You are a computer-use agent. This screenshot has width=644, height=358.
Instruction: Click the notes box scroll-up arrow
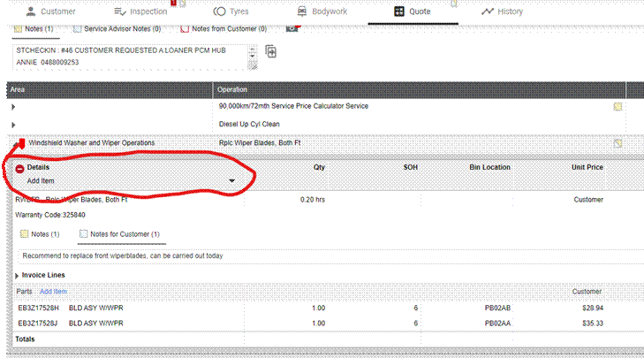click(x=253, y=50)
